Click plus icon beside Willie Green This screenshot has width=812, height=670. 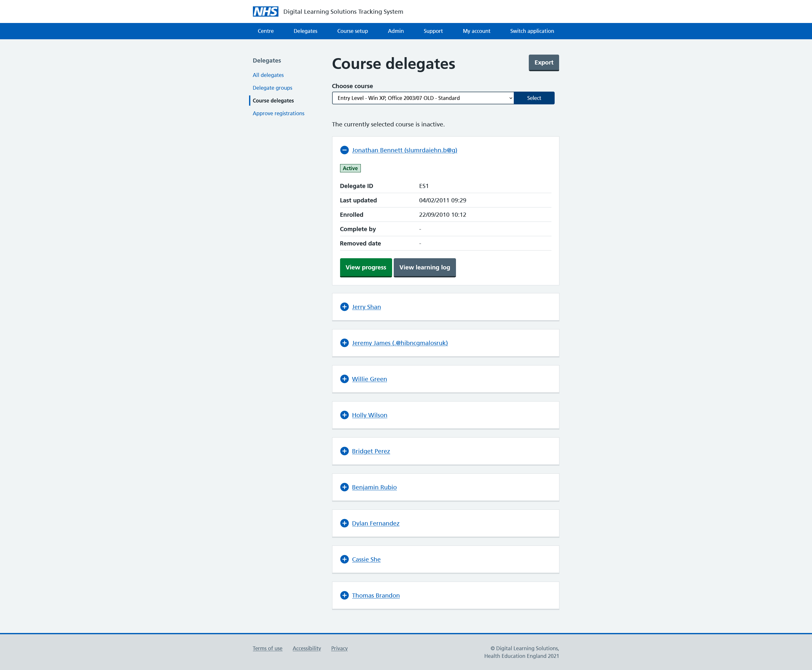click(345, 379)
